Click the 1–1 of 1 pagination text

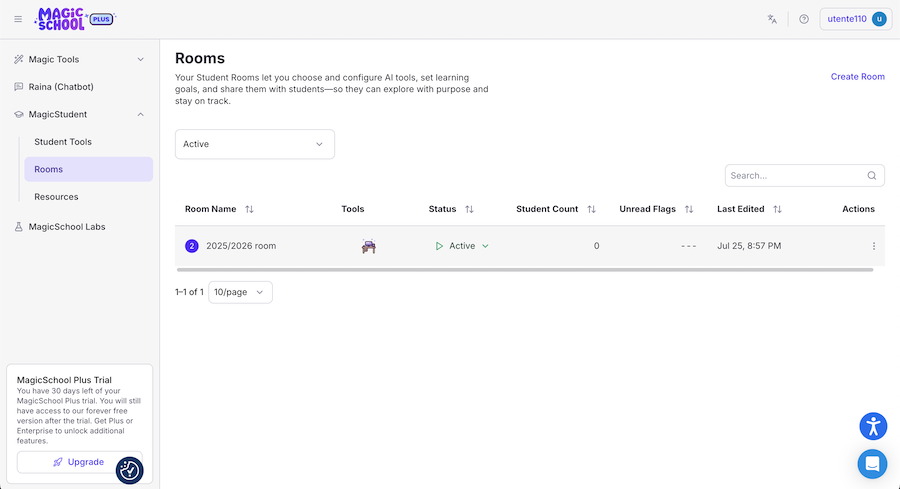[189, 292]
